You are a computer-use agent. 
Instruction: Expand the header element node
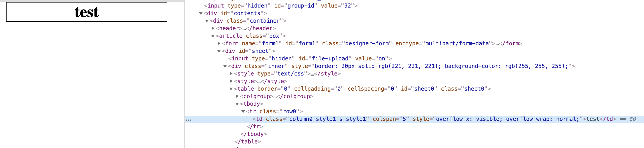coord(213,28)
